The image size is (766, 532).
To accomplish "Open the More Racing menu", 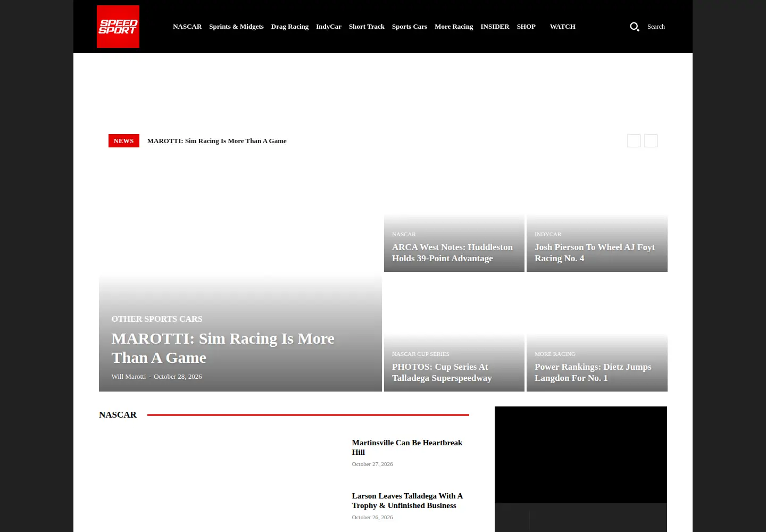I will [454, 27].
